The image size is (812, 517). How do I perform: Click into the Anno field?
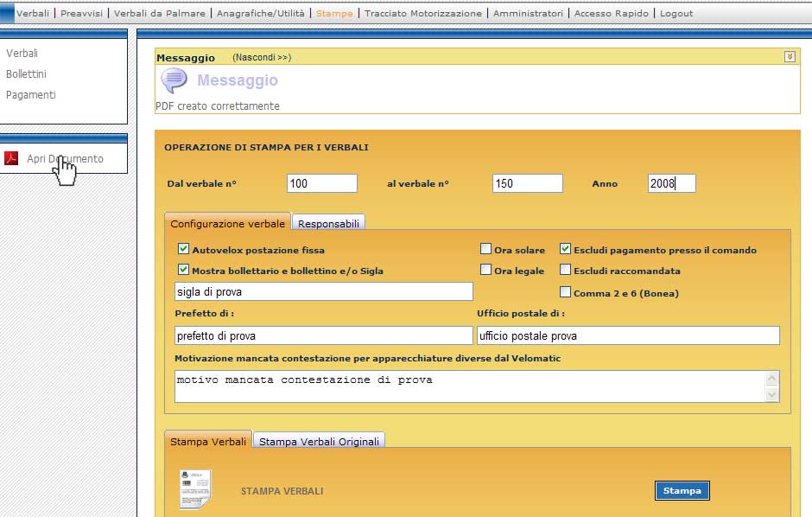click(x=672, y=183)
